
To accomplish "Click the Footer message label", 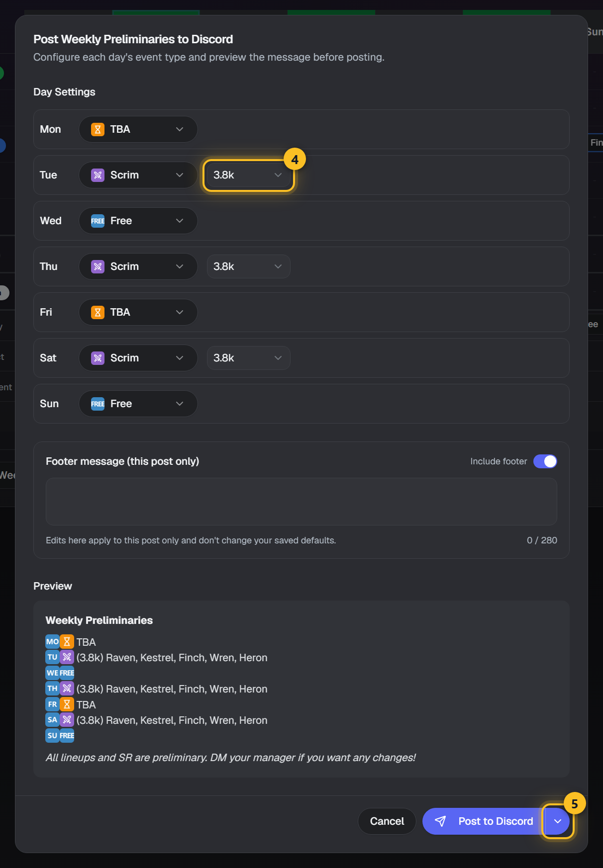I will pyautogui.click(x=122, y=461).
